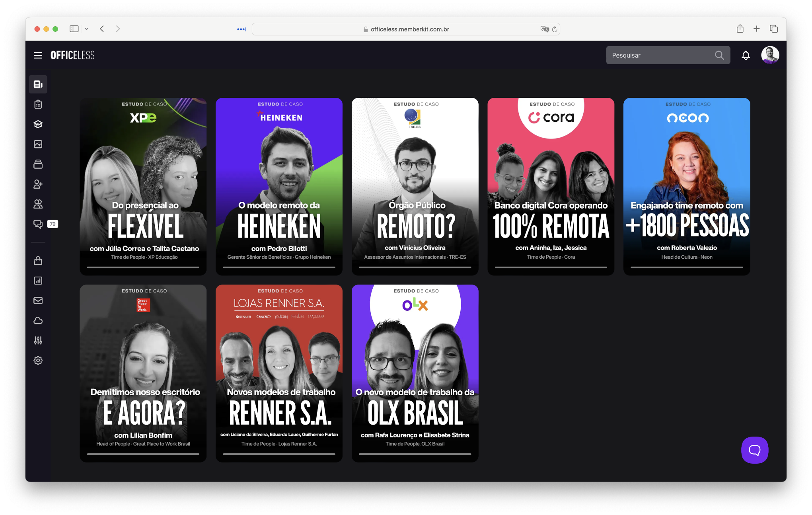Expand the chevron next to Safari's sidebar button
This screenshot has width=812, height=515.
point(87,29)
